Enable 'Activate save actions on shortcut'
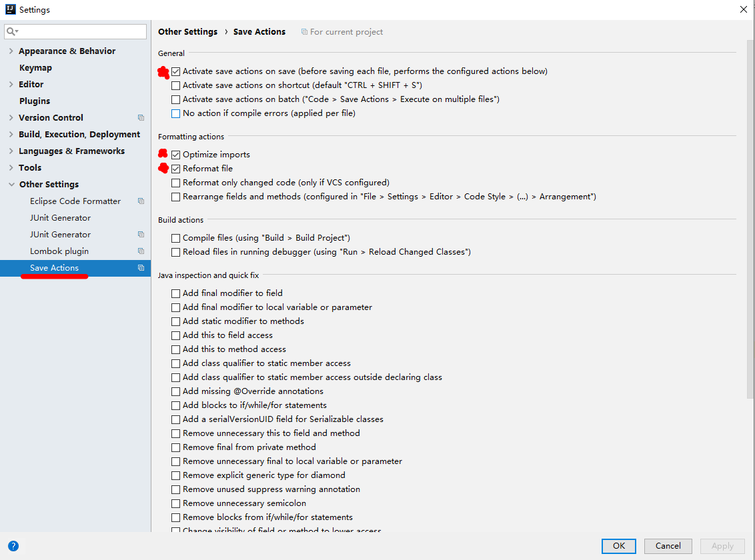 click(175, 85)
